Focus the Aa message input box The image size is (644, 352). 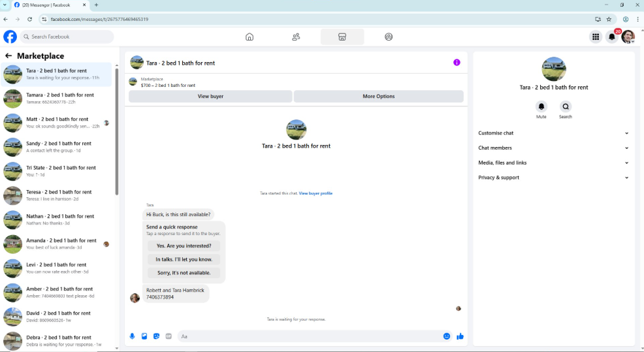(310, 336)
